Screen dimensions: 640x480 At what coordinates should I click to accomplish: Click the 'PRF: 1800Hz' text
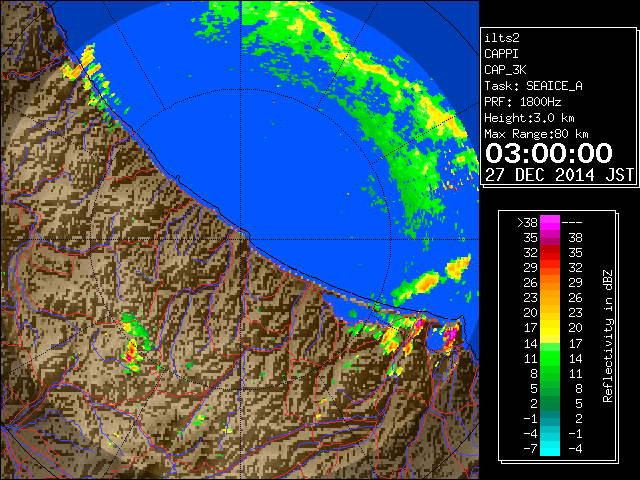pyautogui.click(x=523, y=102)
